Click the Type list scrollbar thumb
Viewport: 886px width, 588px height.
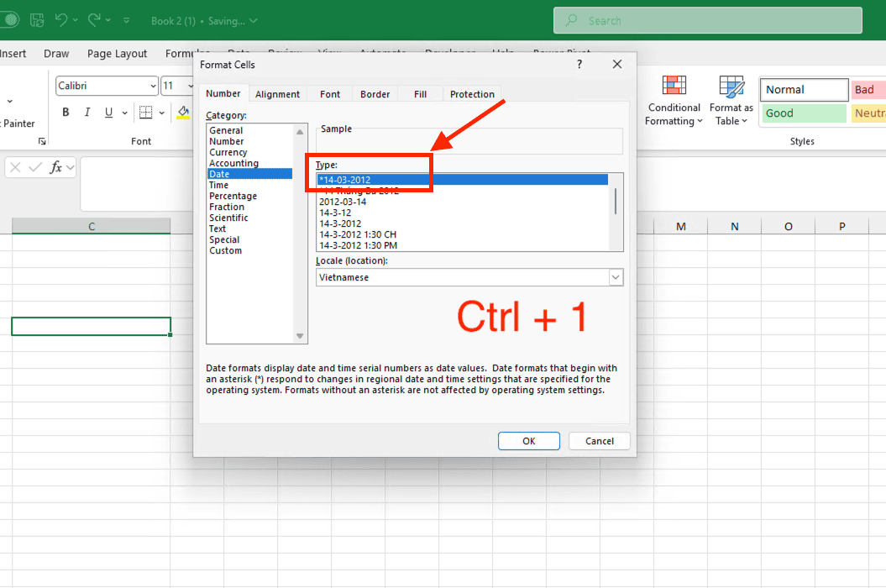[616, 202]
